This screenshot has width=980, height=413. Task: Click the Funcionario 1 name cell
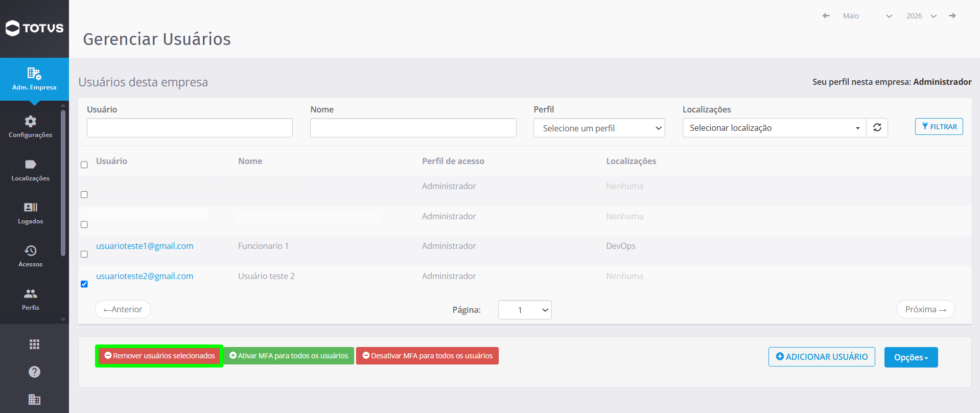coord(263,246)
